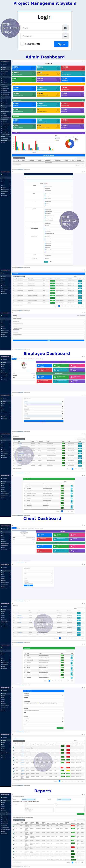Image resolution: width=86 pixels, height=868 pixels.
Task: Open the "472071" dashboard card
Action: tap(24, 80)
